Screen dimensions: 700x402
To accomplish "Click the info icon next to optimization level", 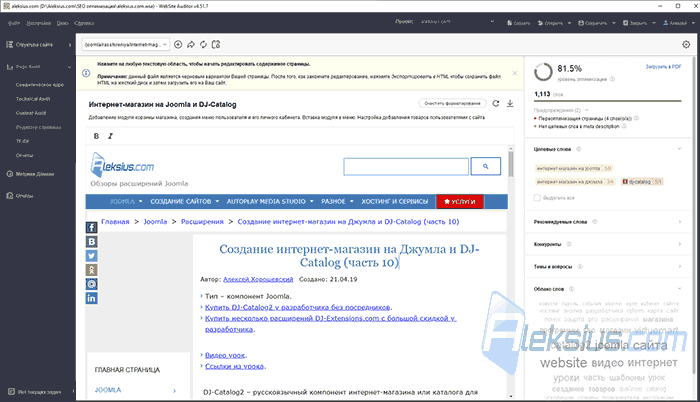I will click(x=612, y=79).
